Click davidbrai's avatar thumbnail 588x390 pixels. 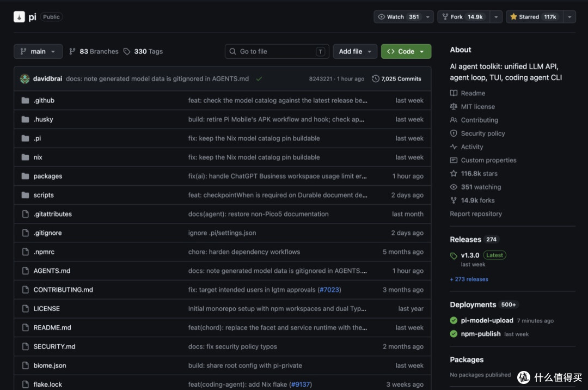(24, 79)
